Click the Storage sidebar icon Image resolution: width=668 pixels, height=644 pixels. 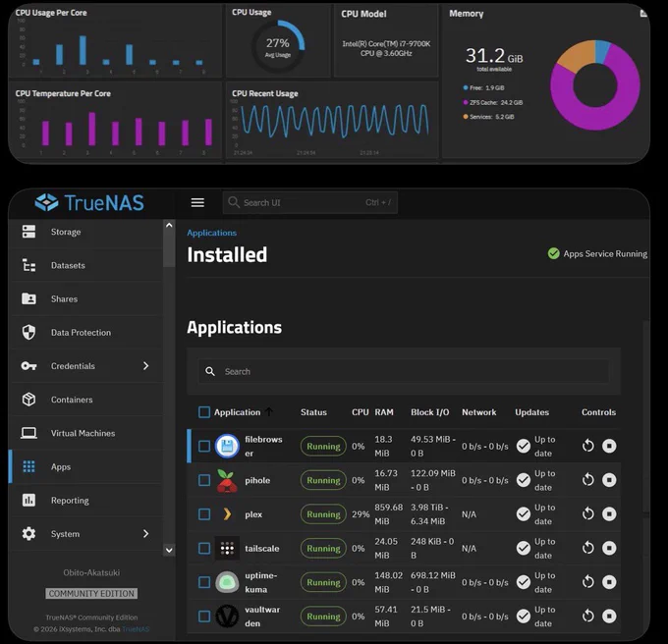pyautogui.click(x=28, y=232)
